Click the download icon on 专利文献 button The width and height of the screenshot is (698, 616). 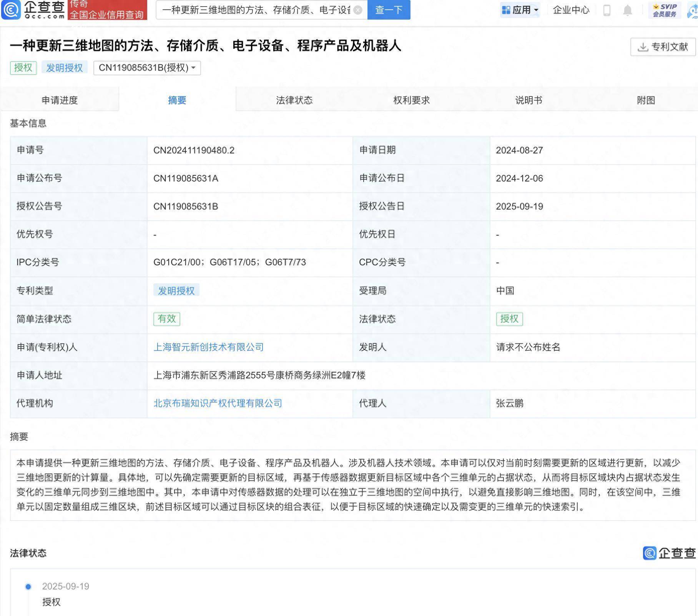click(x=643, y=47)
